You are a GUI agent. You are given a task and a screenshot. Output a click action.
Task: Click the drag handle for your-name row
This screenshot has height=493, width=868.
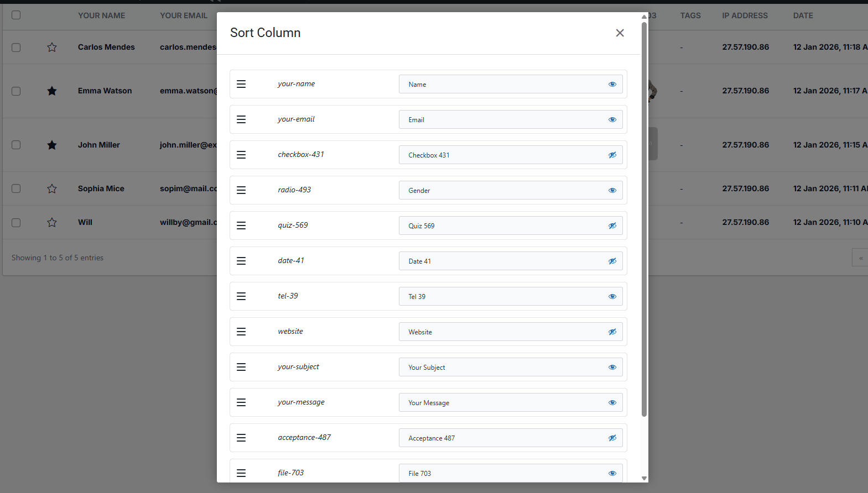click(x=241, y=84)
